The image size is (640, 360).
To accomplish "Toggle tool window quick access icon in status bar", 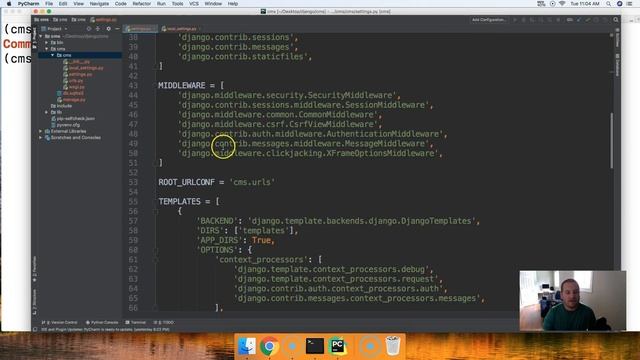I will [35, 329].
